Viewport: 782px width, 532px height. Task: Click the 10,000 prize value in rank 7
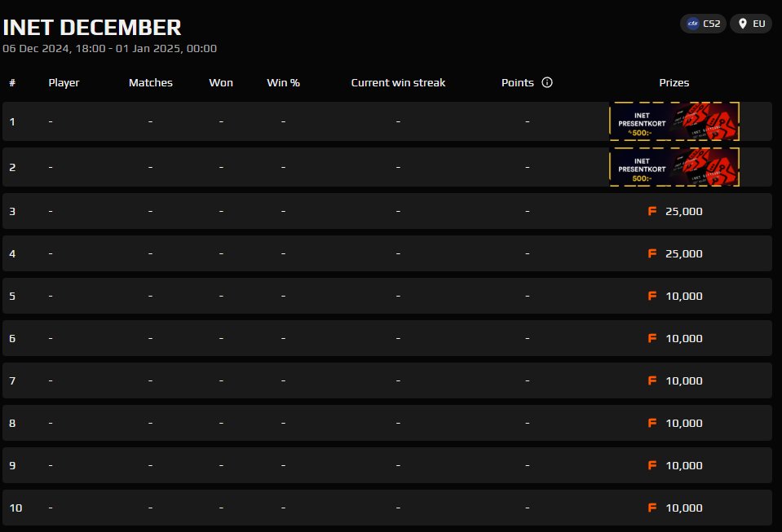click(684, 380)
